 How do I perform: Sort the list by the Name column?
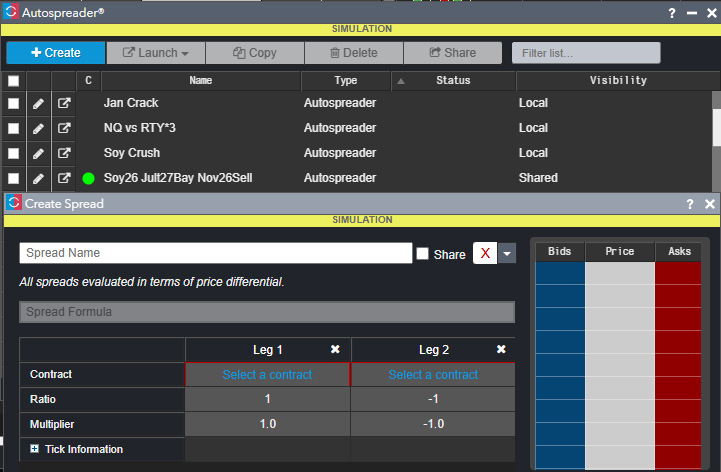point(200,80)
